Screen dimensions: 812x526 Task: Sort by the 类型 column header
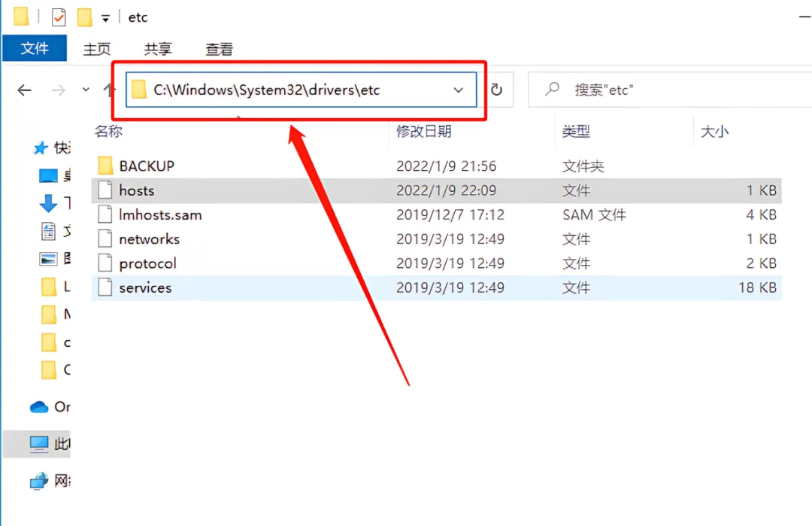coord(576,131)
